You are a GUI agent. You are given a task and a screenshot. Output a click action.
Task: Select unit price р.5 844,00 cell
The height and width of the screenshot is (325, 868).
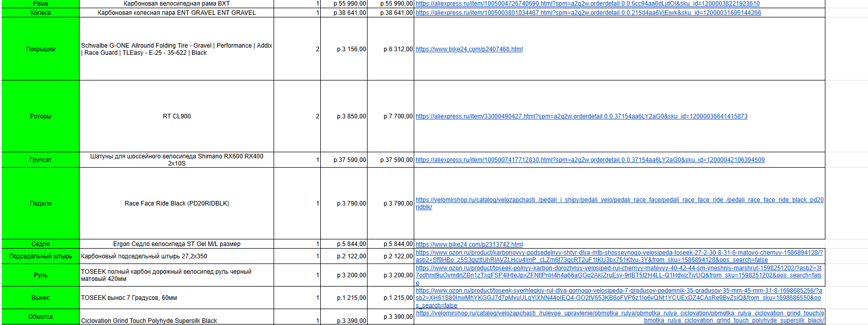click(x=344, y=244)
